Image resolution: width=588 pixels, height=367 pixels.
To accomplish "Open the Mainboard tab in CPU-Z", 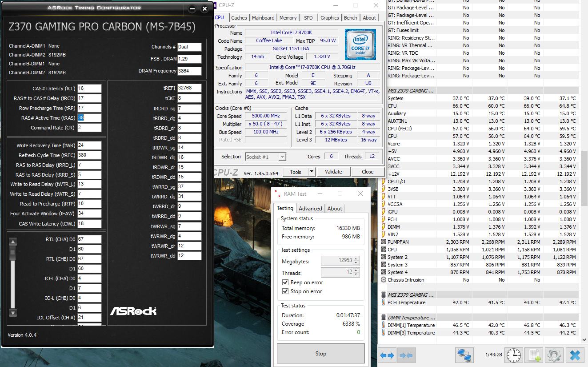I will [263, 18].
